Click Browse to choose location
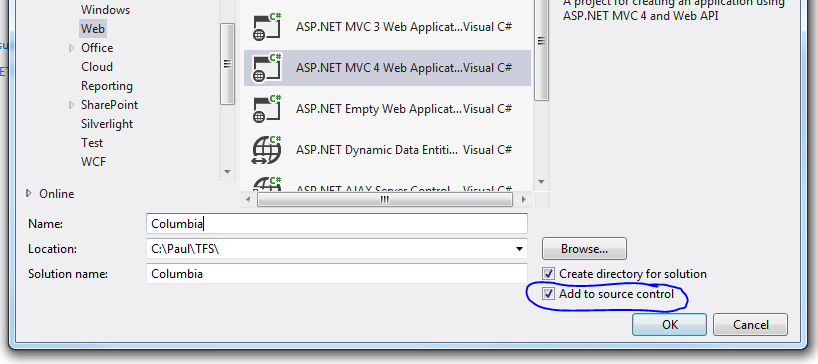818x364 pixels. (584, 249)
